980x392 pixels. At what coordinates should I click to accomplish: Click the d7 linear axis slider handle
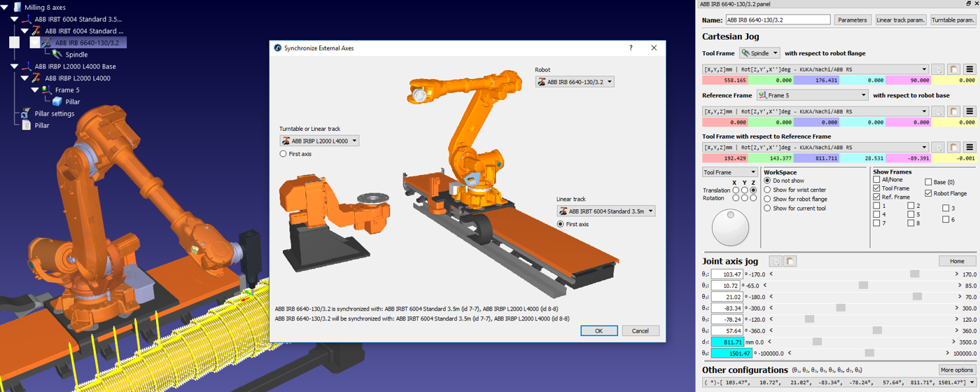tap(817, 342)
